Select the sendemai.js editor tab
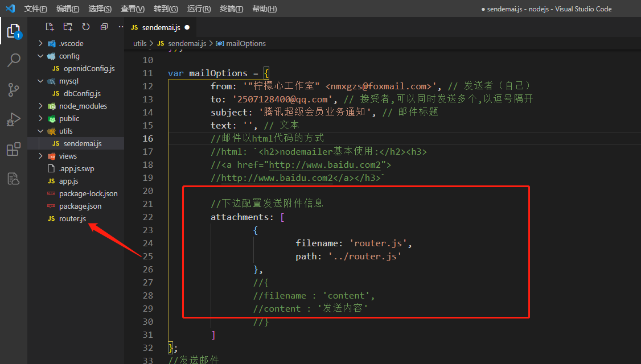This screenshot has width=641, height=364. coord(161,27)
